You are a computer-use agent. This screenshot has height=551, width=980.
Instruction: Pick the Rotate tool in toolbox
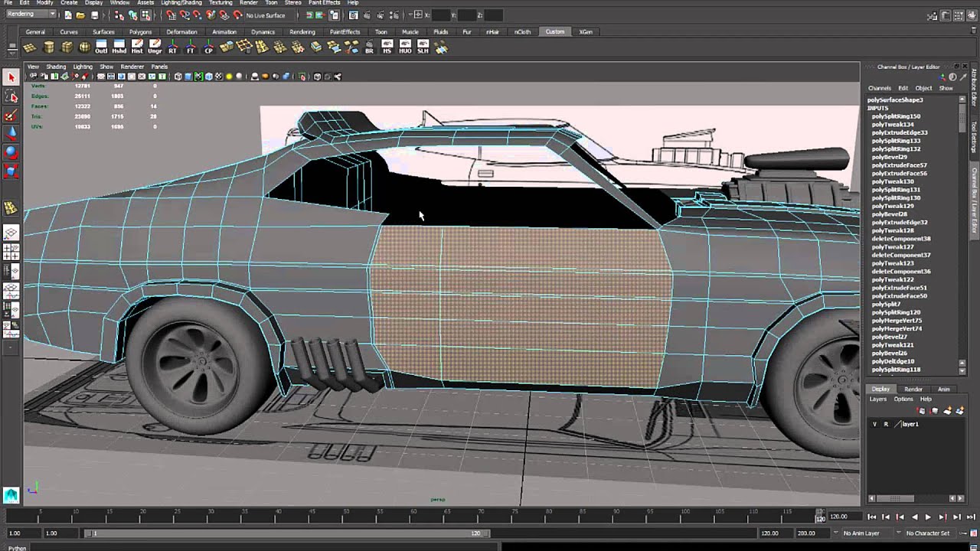[x=11, y=152]
